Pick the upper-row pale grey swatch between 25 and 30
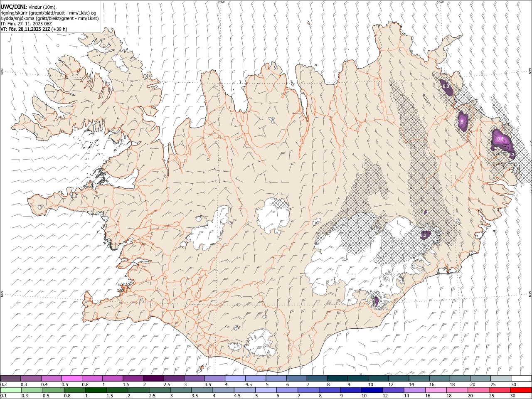Viewport: 532px width, 399px height. [501, 378]
